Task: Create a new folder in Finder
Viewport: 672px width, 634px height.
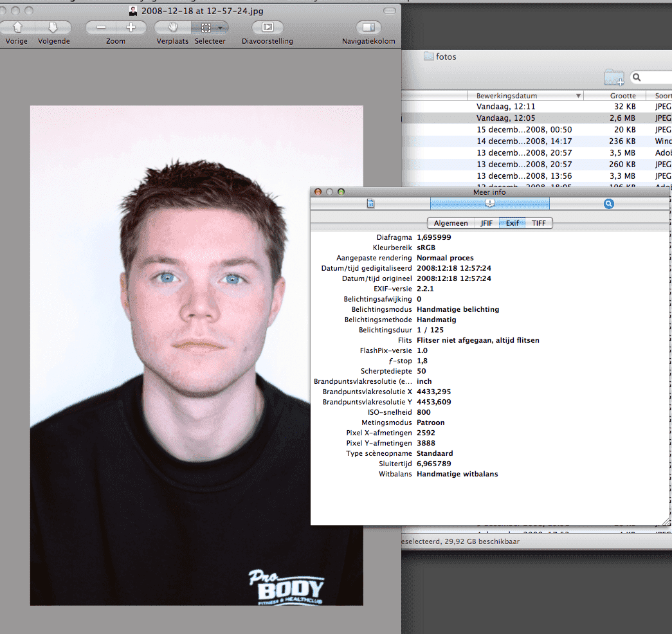Action: click(x=614, y=78)
